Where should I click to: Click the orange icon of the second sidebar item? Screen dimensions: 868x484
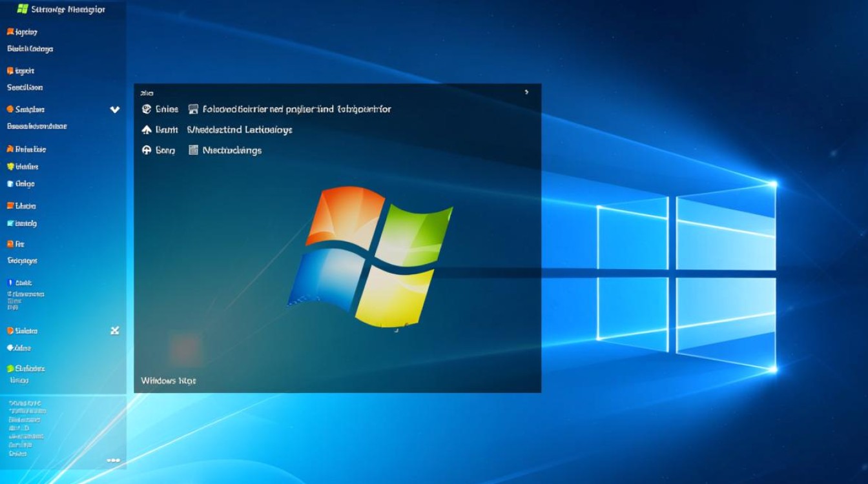[10, 71]
